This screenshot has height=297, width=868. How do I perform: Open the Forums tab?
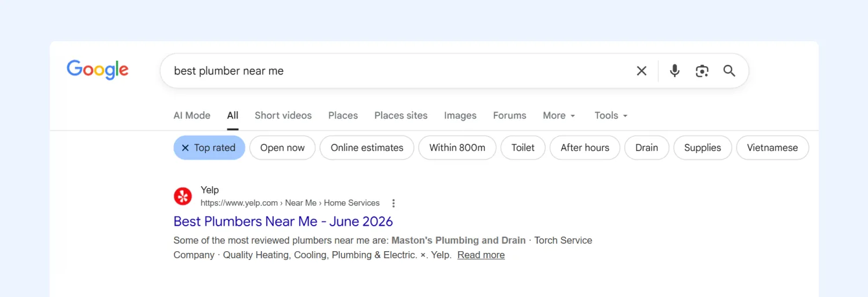point(510,115)
